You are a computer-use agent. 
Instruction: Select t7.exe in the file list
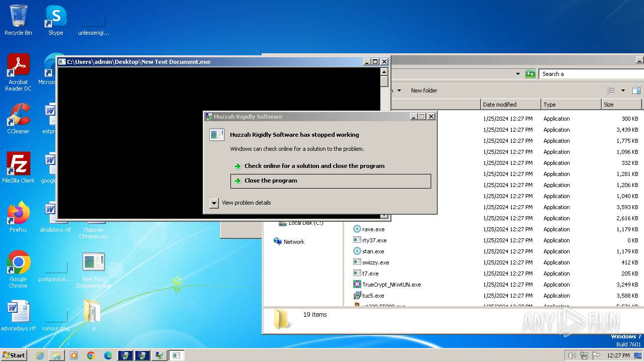tap(366, 274)
